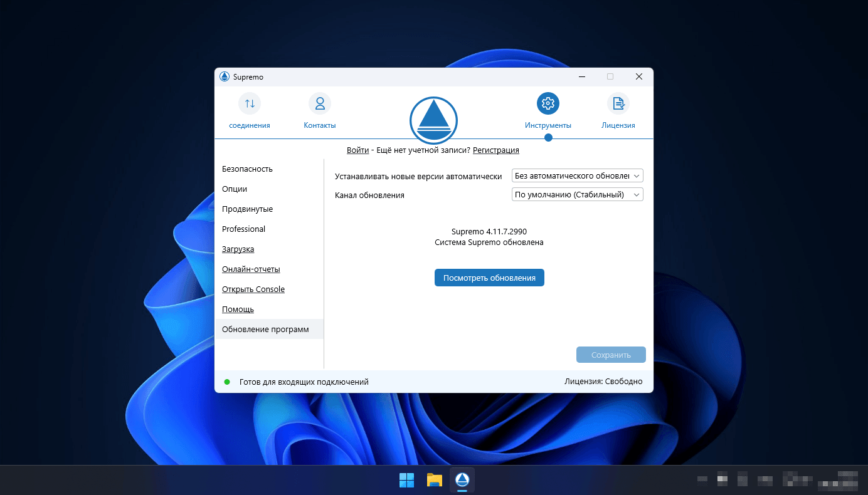
Task: Open Windows Start menu on taskbar
Action: 406,480
